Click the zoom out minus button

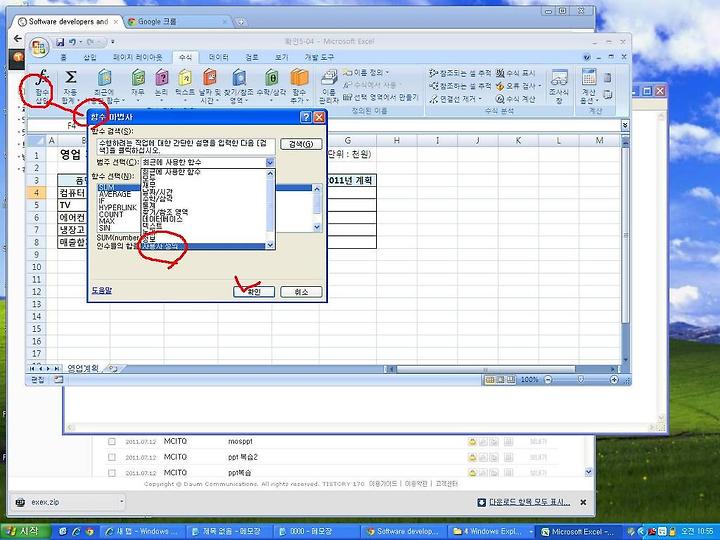tap(548, 380)
